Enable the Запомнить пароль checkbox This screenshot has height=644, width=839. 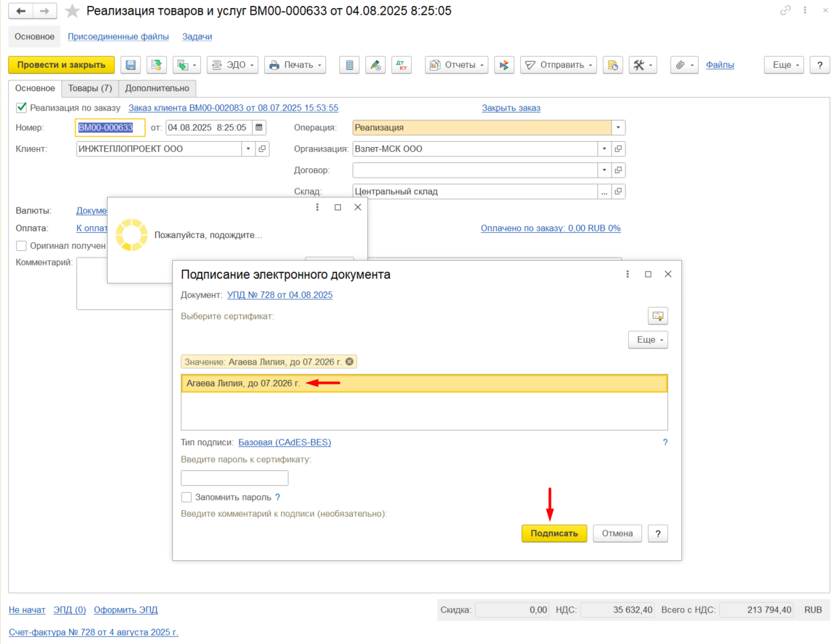point(186,497)
